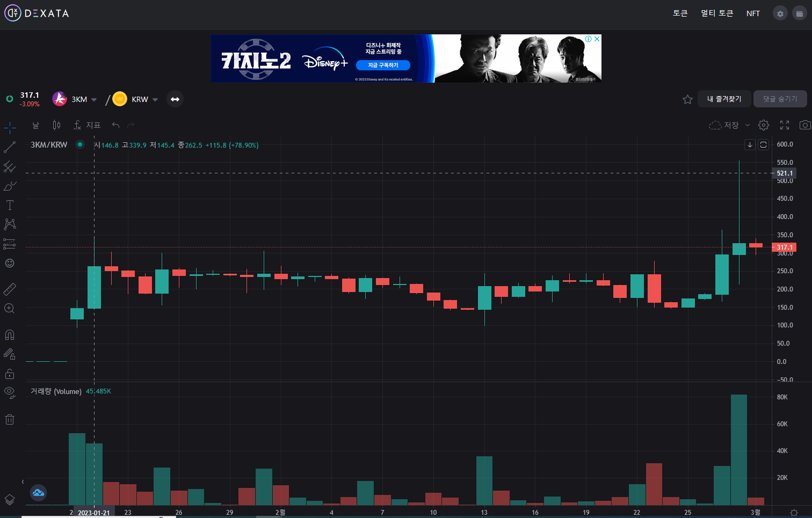This screenshot has width=812, height=518.
Task: Click the 내 즐겨찾기 button
Action: (724, 99)
